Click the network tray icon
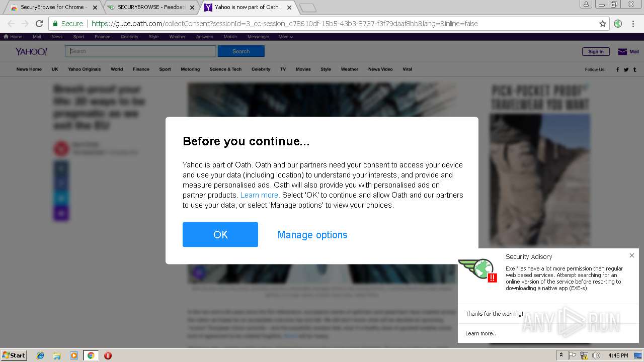 pos(584,355)
